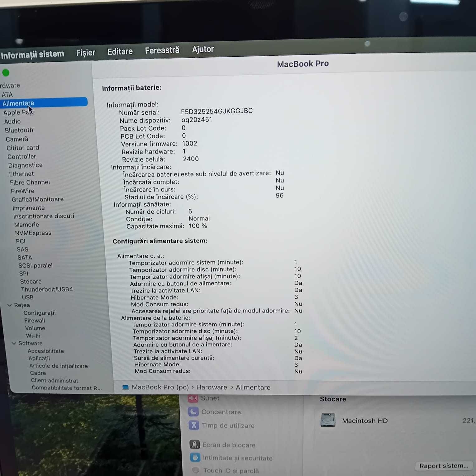
Task: Select Grafică/Monitoare entry
Action: (x=37, y=199)
